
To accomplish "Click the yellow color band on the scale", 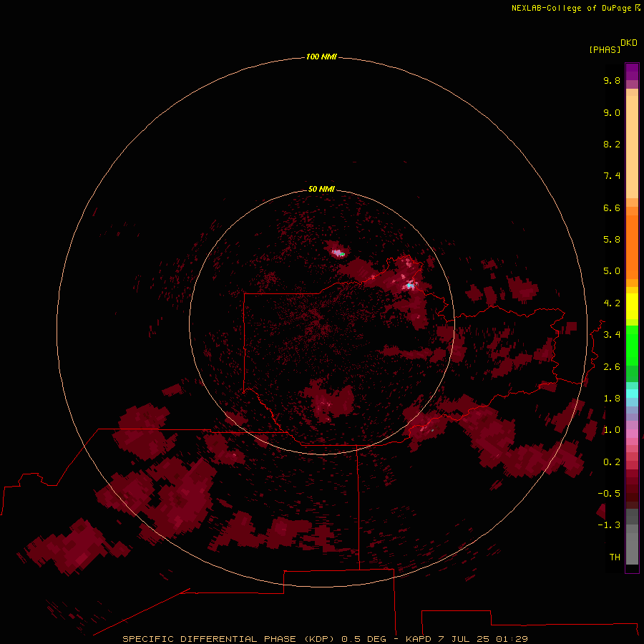I will (632, 306).
